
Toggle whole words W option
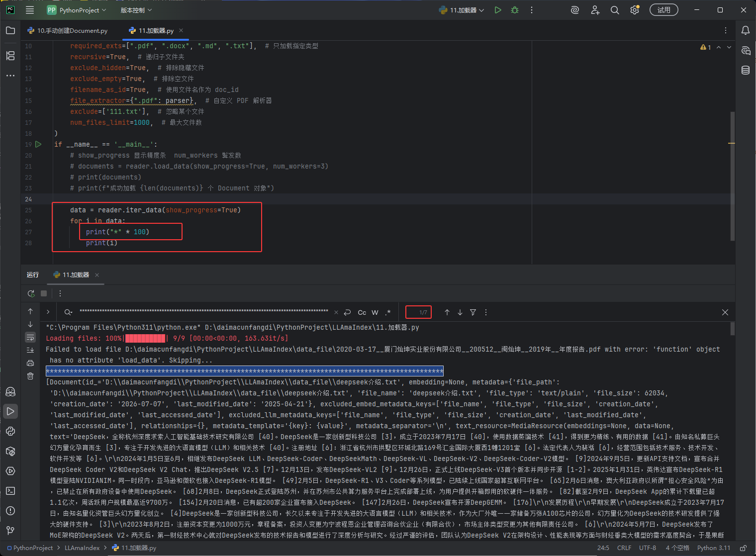coord(375,312)
